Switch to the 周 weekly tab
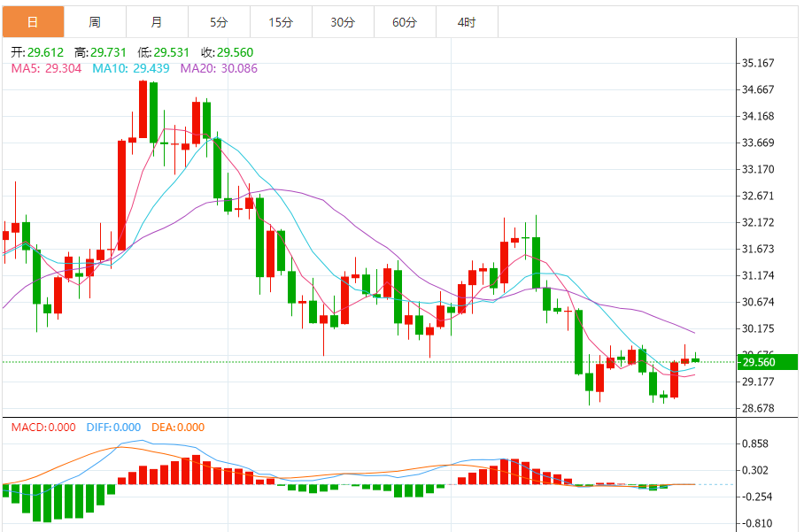Screen dimensions: 804x532 coord(95,22)
